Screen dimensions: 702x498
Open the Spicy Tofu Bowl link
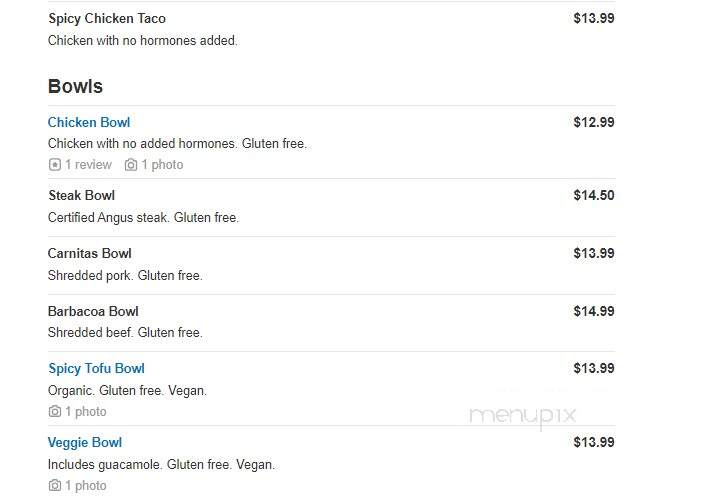point(96,368)
